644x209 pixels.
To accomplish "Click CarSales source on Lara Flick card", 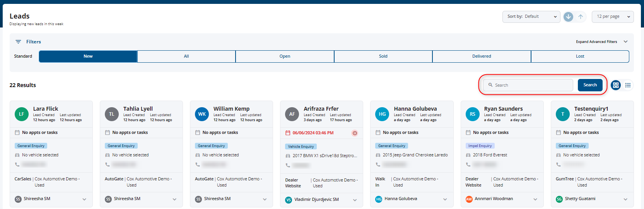I will coord(23,179).
